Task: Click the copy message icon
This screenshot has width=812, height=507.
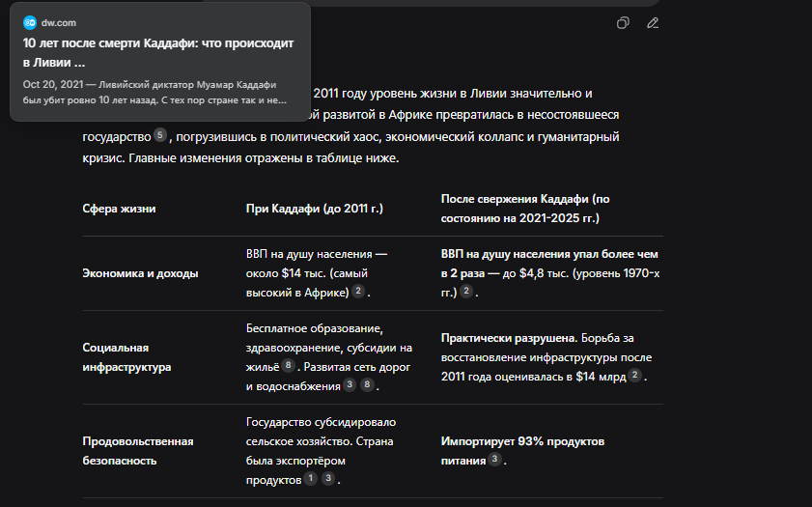Action: pyautogui.click(x=624, y=23)
